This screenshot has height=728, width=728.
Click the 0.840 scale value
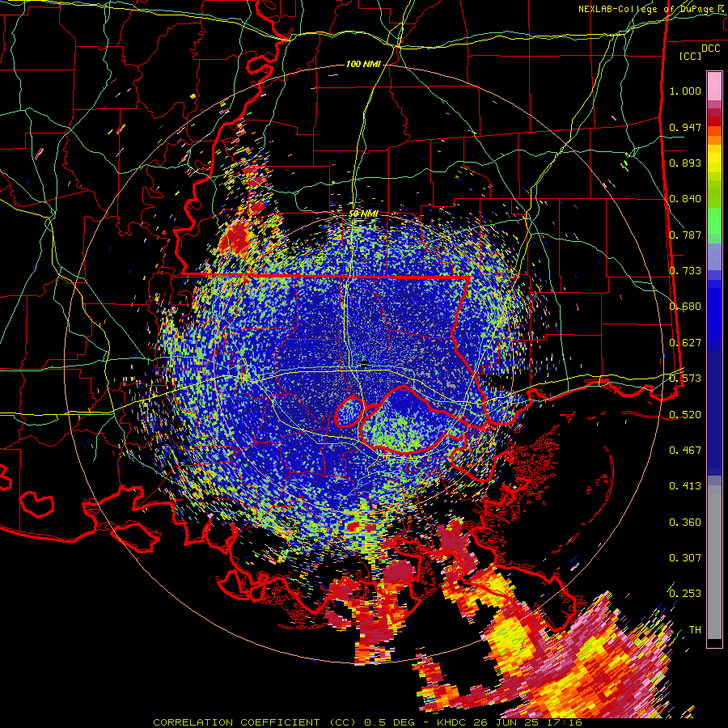point(685,199)
